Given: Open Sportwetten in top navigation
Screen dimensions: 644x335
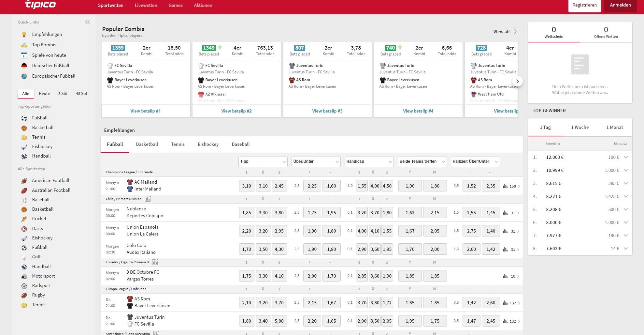Looking at the screenshot, I should click(111, 5).
